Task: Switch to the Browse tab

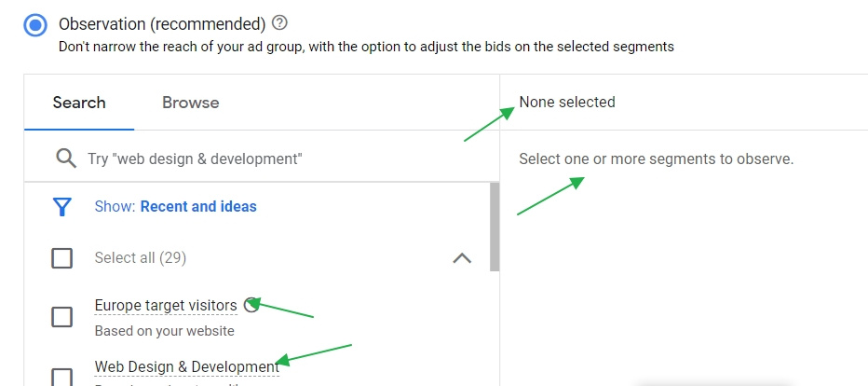Action: click(190, 103)
